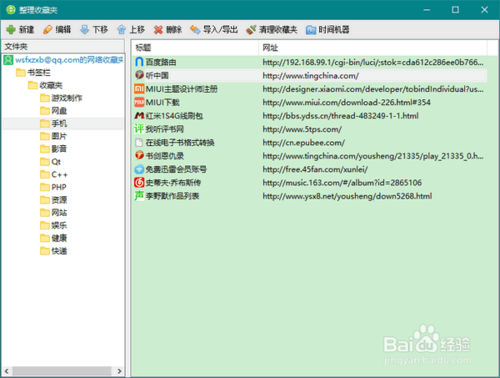
Task: Click the 百度路由 bookmark favicon
Action: pyautogui.click(x=139, y=62)
